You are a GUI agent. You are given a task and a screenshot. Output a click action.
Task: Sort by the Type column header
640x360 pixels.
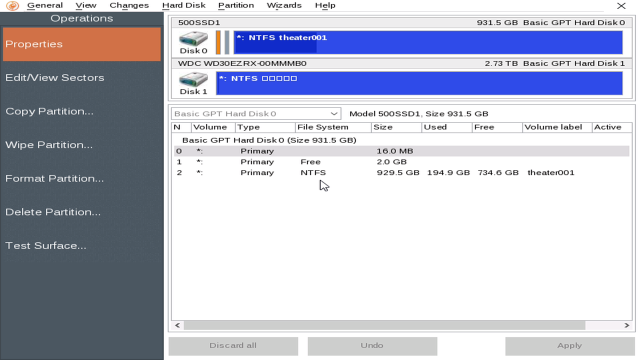pos(265,127)
